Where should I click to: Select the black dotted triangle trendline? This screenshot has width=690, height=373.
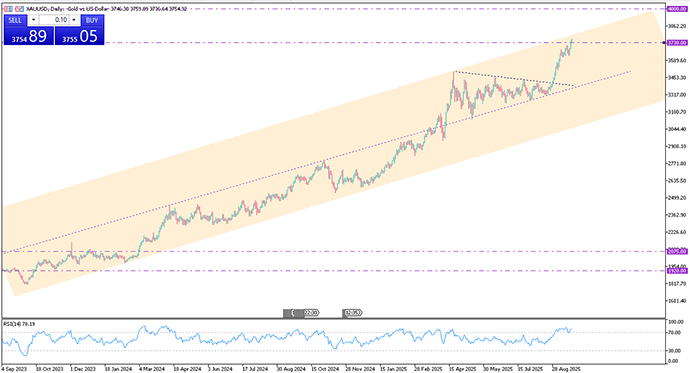[x=514, y=78]
